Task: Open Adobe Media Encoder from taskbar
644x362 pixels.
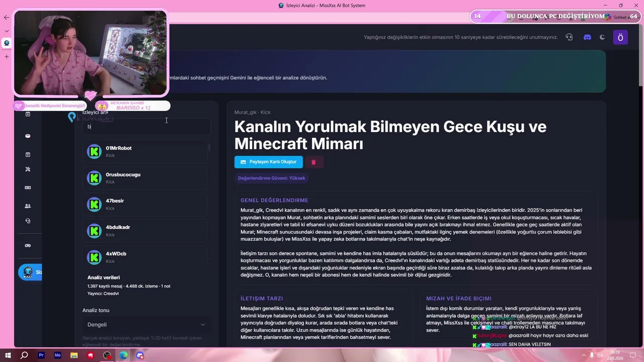Action: tap(57, 355)
